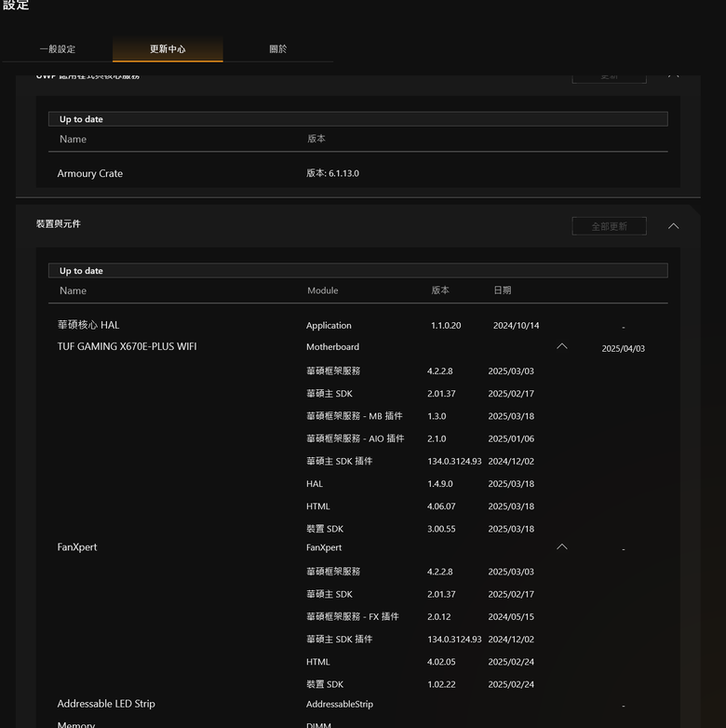726x728 pixels.
Task: Click date 2025/01/06
Action: click(511, 438)
